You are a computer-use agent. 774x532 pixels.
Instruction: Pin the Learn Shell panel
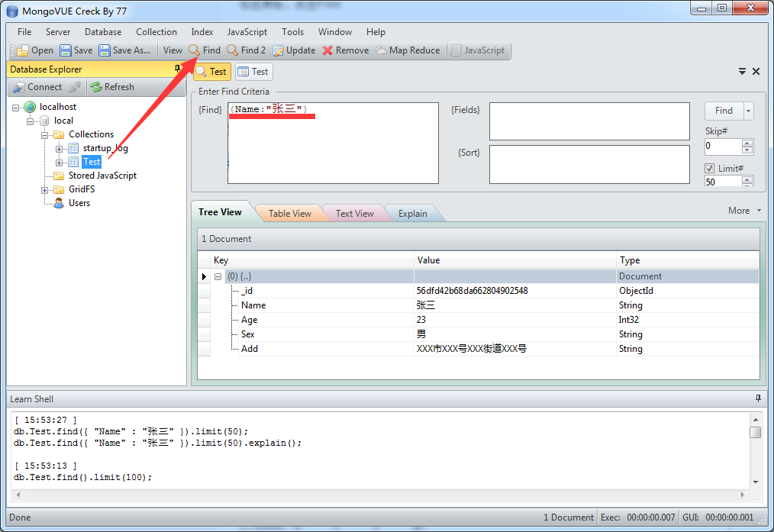(x=757, y=398)
